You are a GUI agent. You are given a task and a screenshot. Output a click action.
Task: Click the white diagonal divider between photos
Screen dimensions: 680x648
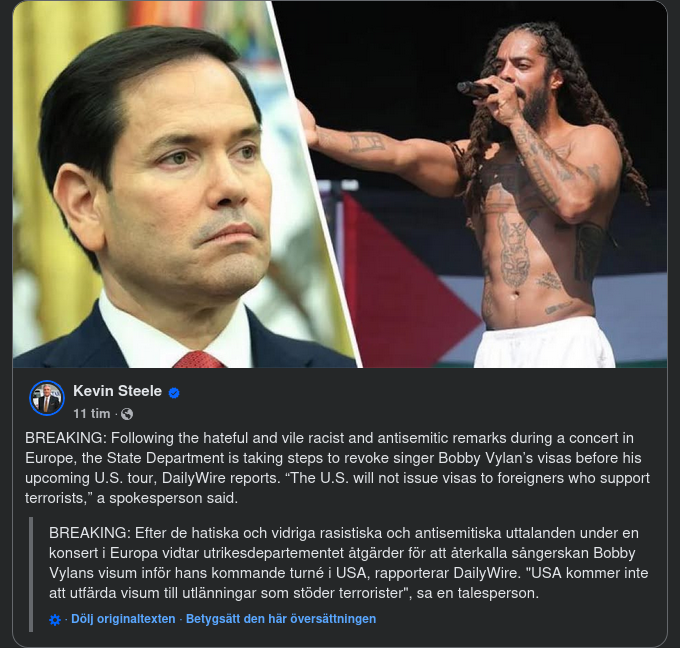pyautogui.click(x=314, y=184)
